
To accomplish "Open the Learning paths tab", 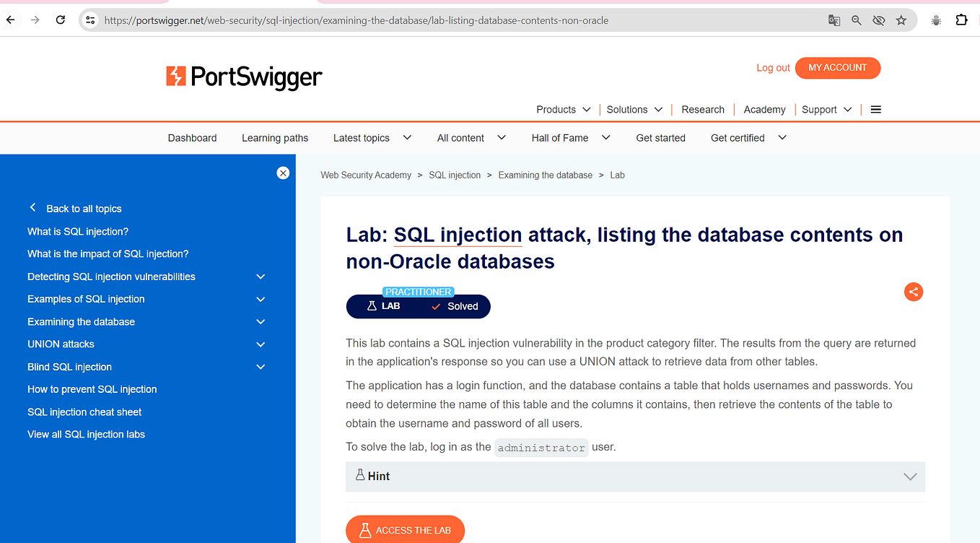I will coord(275,138).
